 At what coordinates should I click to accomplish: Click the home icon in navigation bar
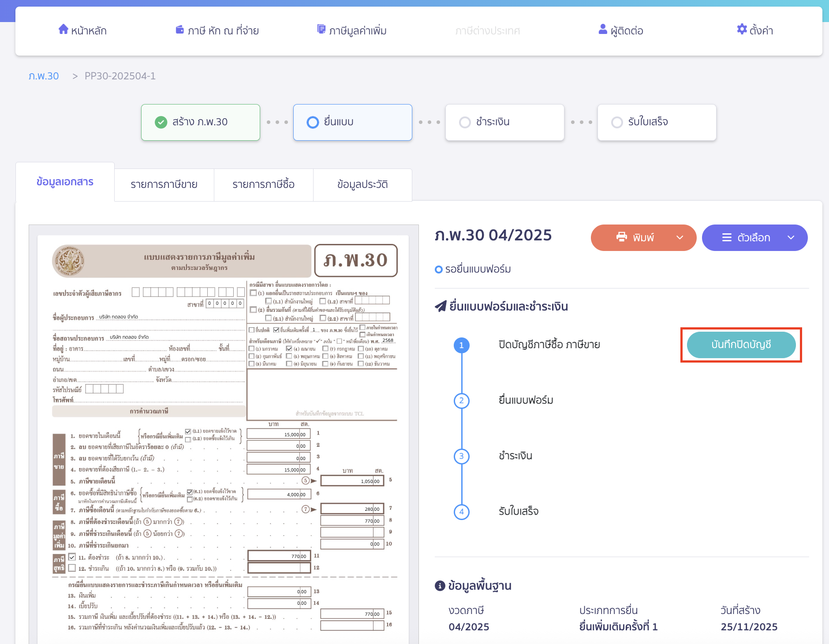click(63, 29)
